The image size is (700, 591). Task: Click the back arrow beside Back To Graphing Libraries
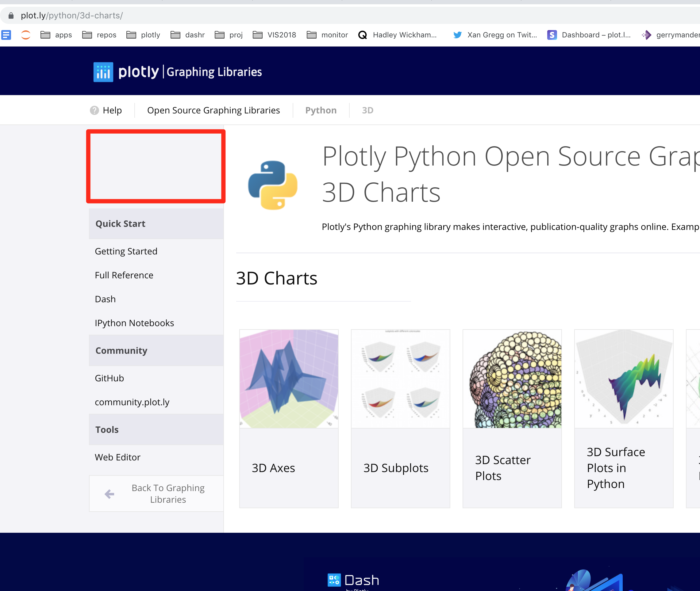pyautogui.click(x=109, y=494)
